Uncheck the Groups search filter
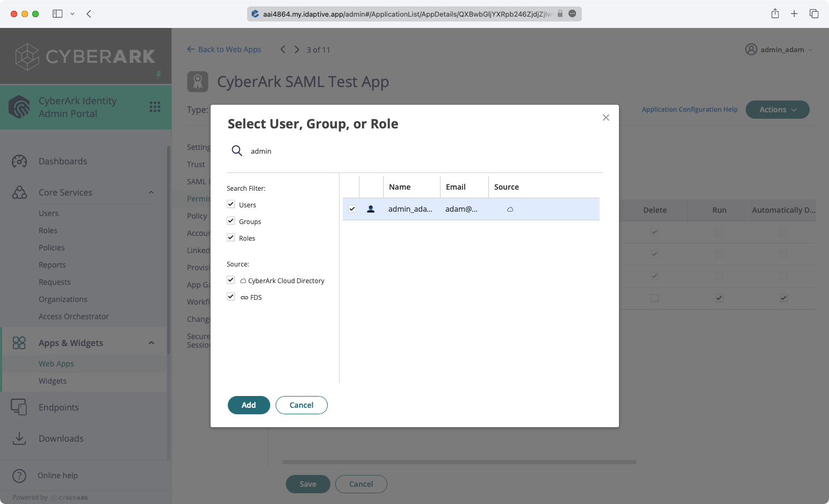The width and height of the screenshot is (829, 504). pos(230,220)
